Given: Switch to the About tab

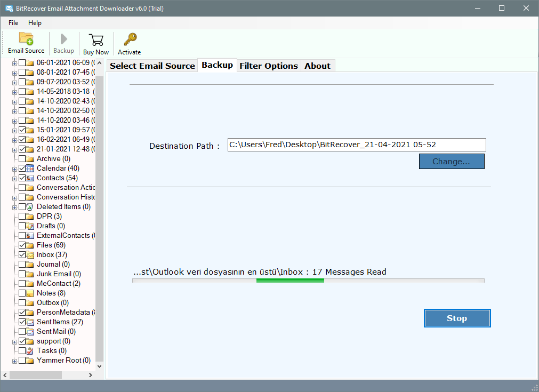Looking at the screenshot, I should point(317,66).
